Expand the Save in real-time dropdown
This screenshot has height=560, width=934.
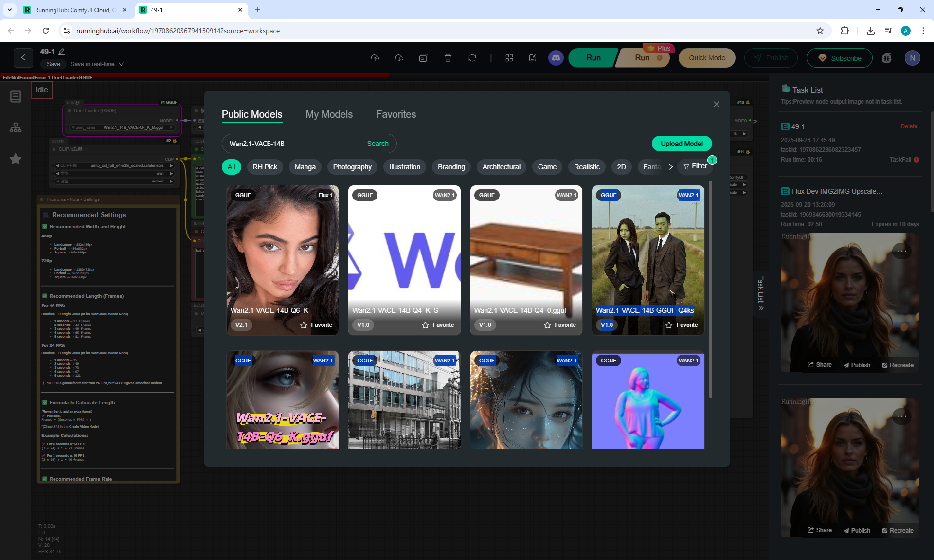coord(121,64)
